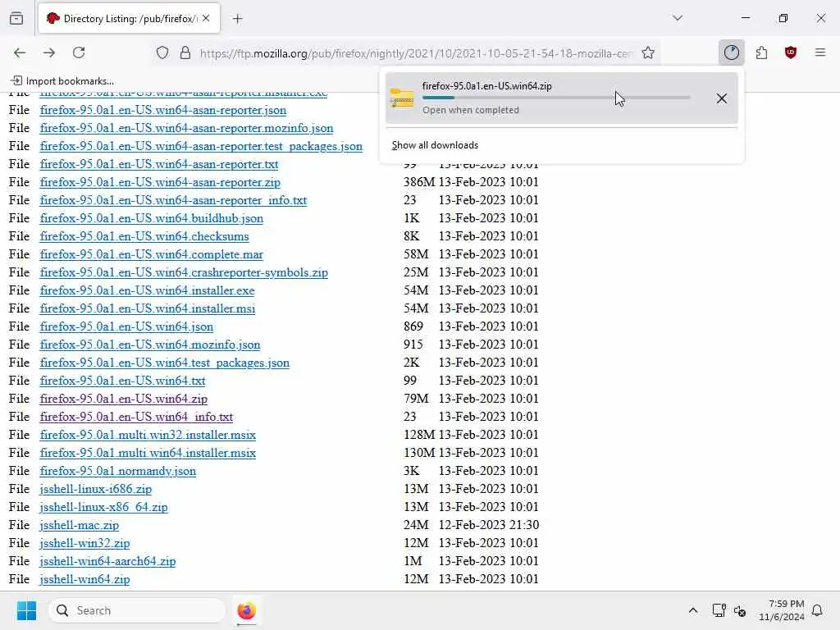Download jsshell-mac.zip

(x=80, y=525)
